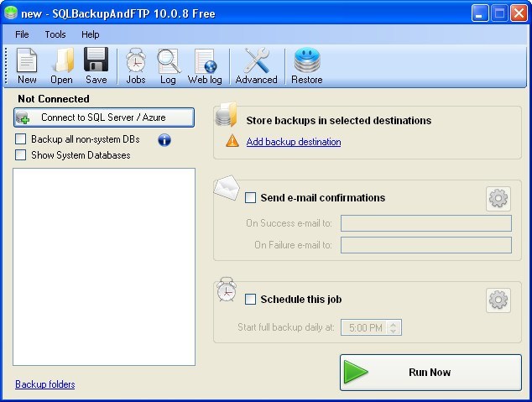Open the File menu

coord(22,34)
